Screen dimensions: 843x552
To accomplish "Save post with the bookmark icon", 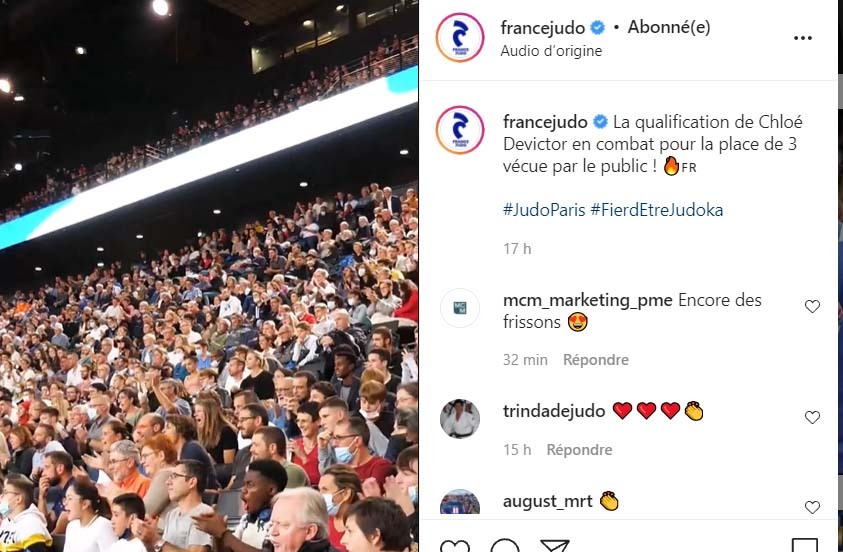I will [x=805, y=545].
